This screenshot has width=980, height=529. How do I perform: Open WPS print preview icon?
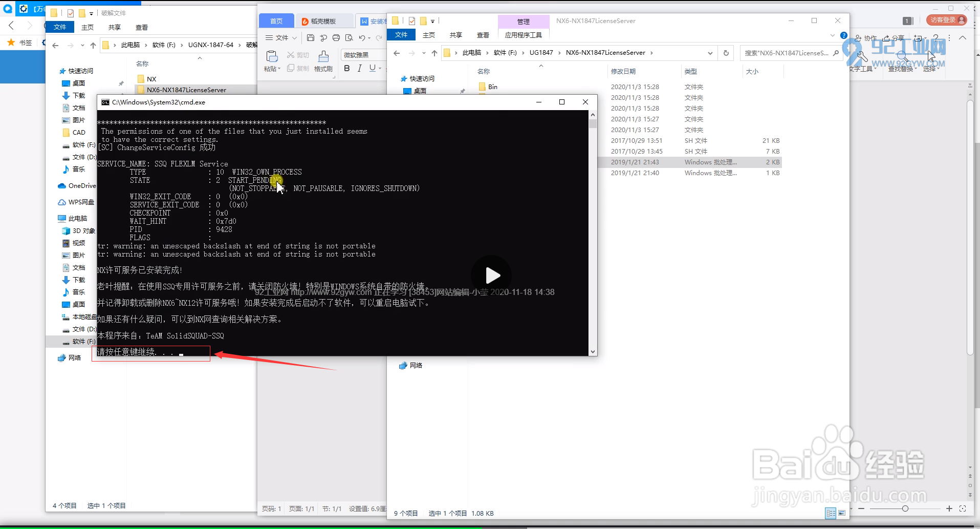349,38
